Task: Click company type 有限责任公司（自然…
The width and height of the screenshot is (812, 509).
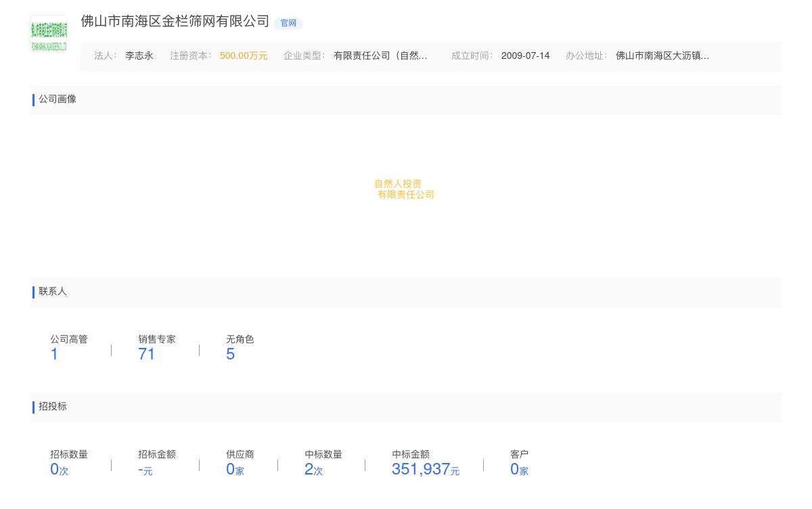Action: point(380,56)
